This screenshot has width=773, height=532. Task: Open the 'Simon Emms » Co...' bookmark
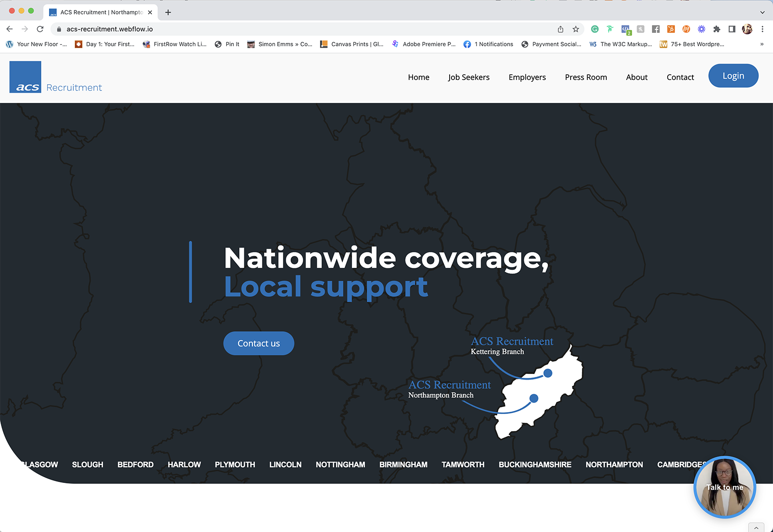pos(280,44)
